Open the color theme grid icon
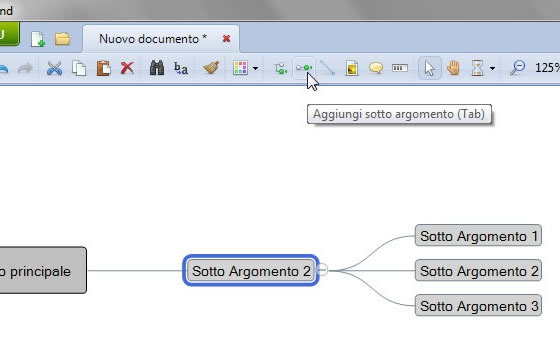The height and width of the screenshot is (360, 560). [x=240, y=68]
